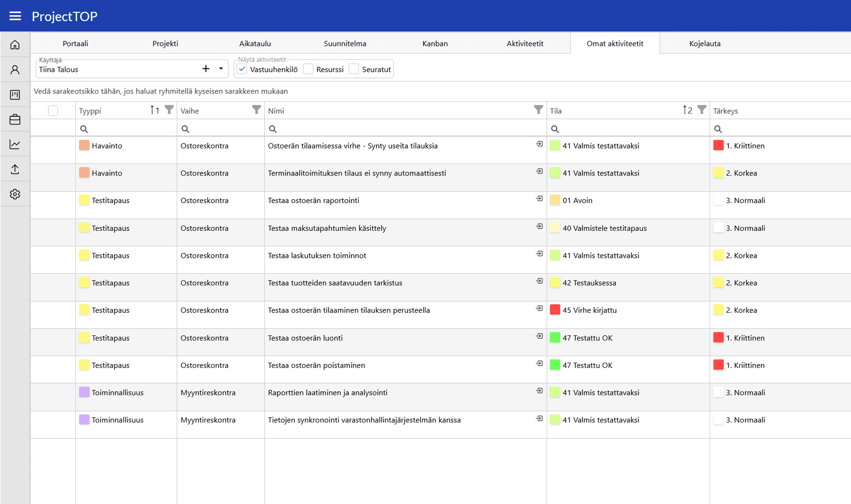Uncheck the Vastuuhenkilö checkbox

[x=242, y=69]
